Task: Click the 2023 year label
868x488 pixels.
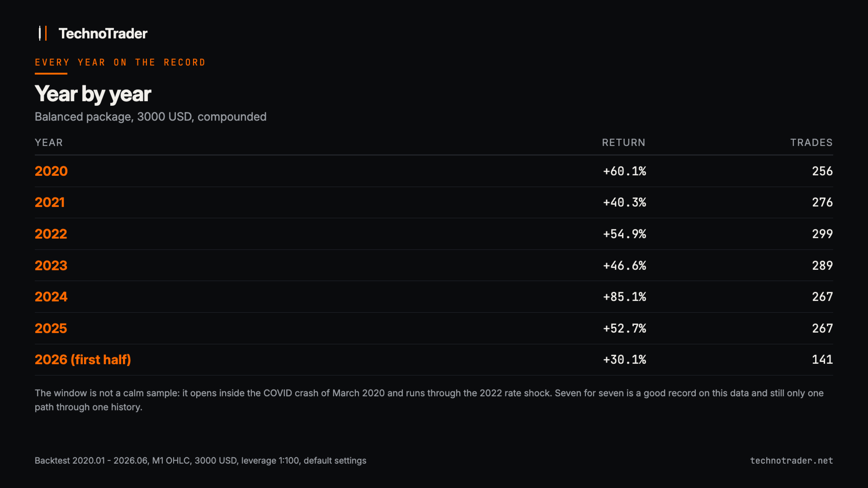Action: click(x=51, y=266)
